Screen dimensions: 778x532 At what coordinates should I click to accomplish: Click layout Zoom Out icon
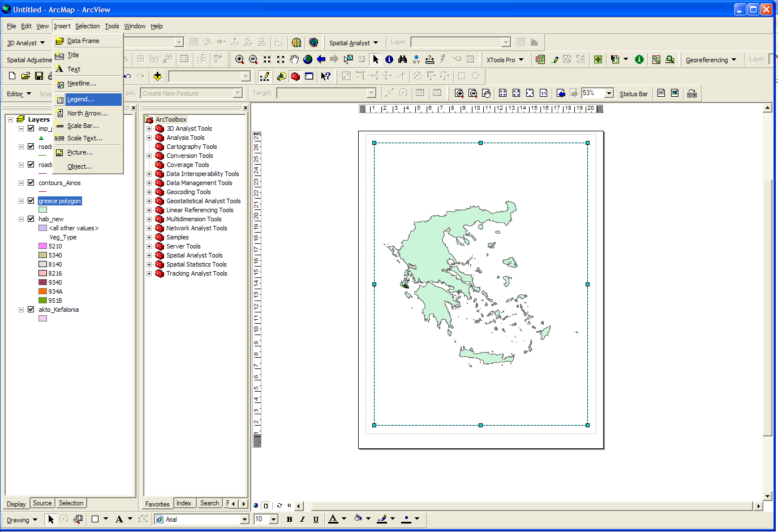(x=472, y=93)
